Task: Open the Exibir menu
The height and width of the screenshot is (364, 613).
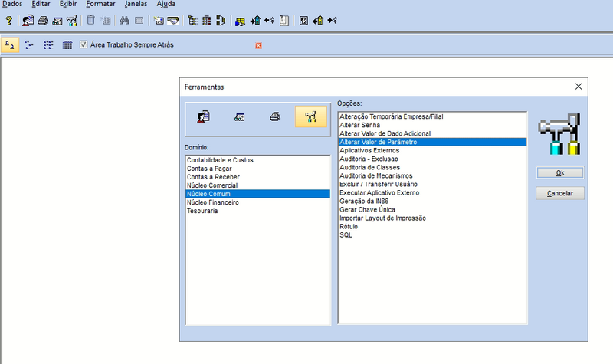Action: tap(68, 4)
